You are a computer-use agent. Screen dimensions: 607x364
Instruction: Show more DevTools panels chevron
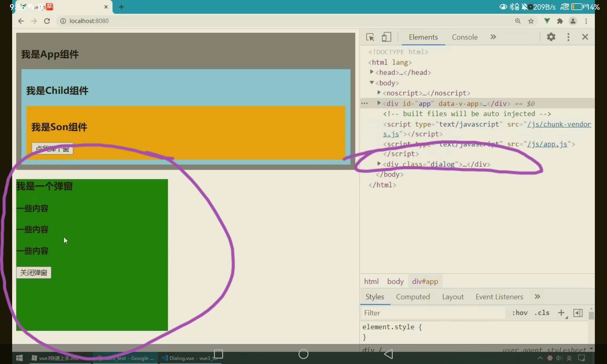493,37
